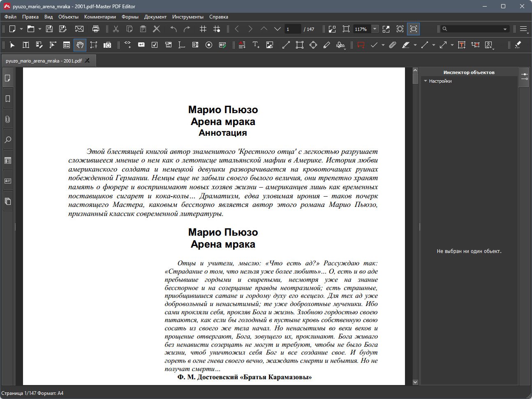Open the Документ menu
Image resolution: width=532 pixels, height=399 pixels.
click(155, 17)
